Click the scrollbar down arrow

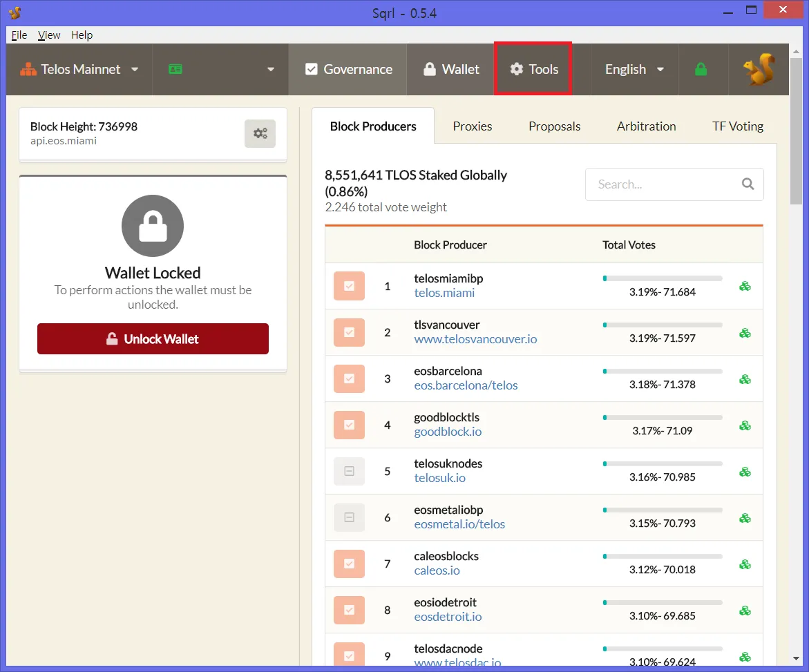(796, 659)
